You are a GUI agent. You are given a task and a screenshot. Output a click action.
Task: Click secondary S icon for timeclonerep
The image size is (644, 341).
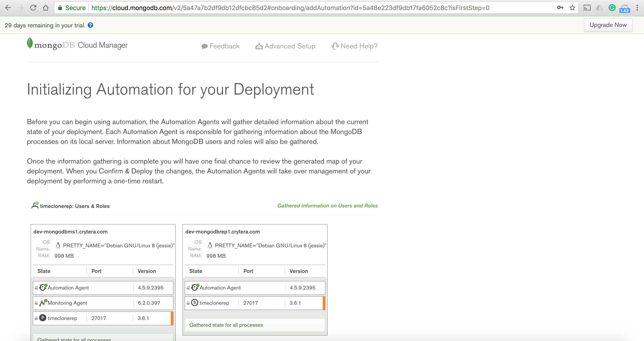194,302
